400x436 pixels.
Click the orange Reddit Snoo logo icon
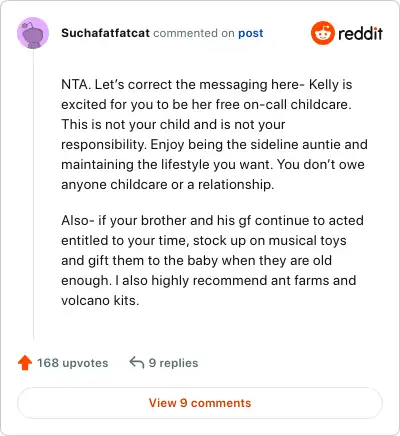coord(322,33)
